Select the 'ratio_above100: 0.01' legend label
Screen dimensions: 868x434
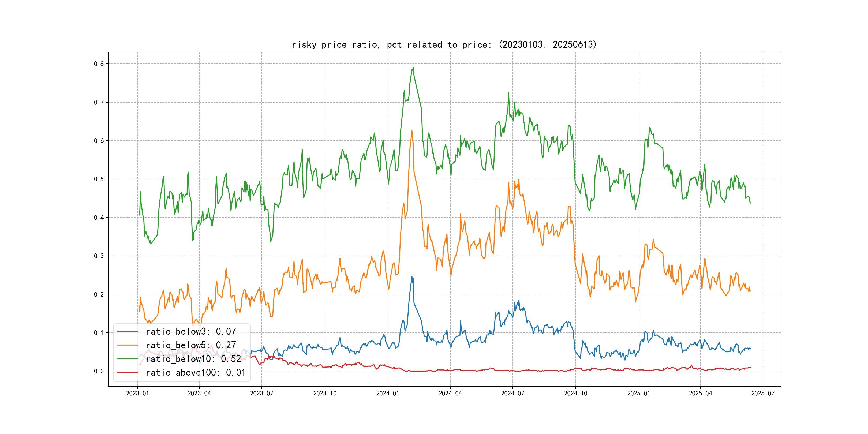(x=196, y=372)
